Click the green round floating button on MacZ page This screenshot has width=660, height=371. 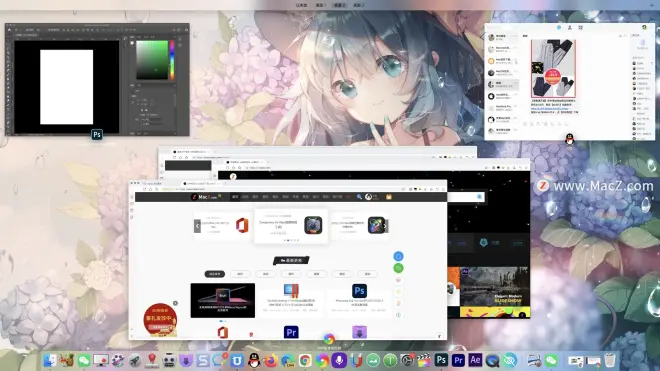tap(398, 268)
